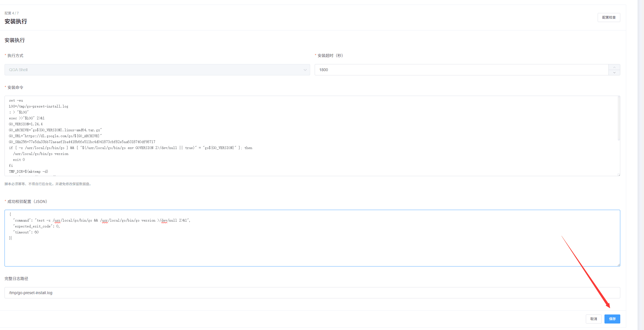The width and height of the screenshot is (644, 330).
Task: Click the GO_ARCHIVE line in script
Action: coord(55,130)
